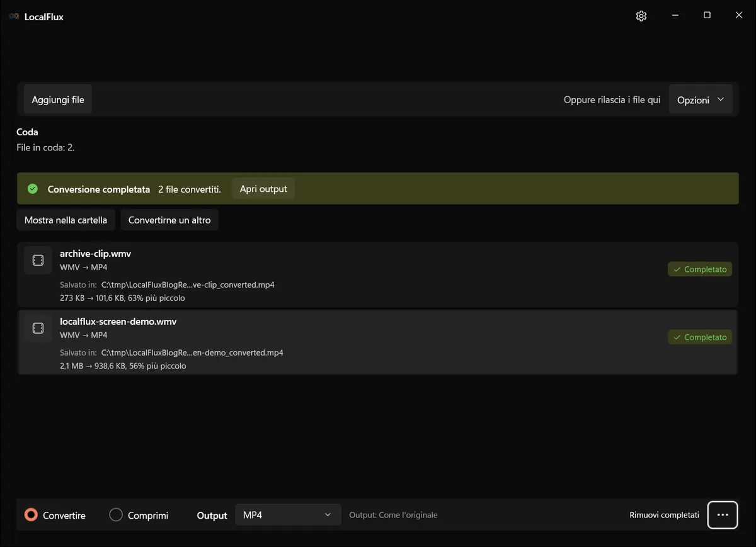Screen dimensions: 756x547
Task: Open settings via the gear icon
Action: coord(641,16)
